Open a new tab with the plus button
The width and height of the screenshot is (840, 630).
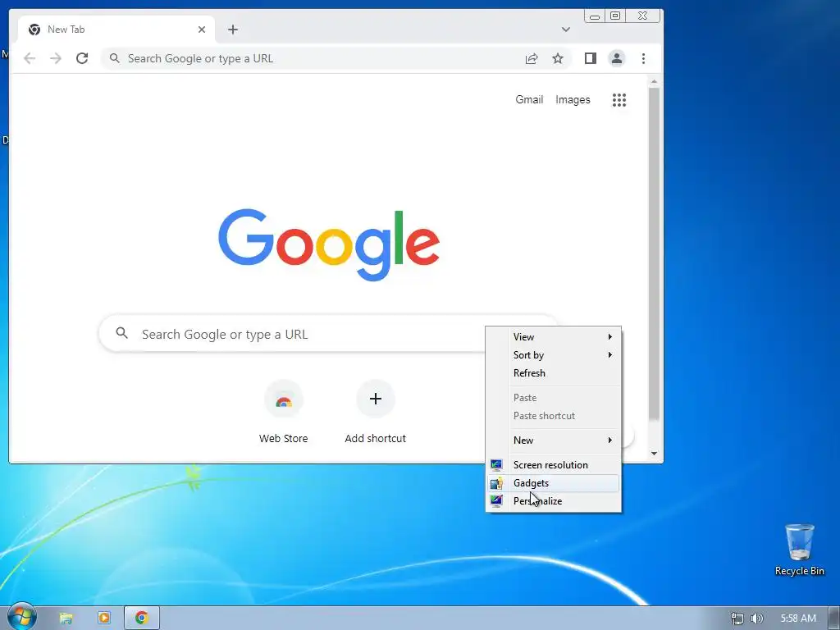(232, 30)
